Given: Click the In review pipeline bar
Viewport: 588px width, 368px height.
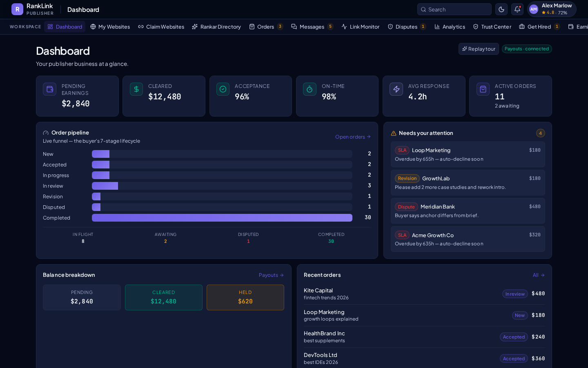Looking at the screenshot, I should (x=105, y=186).
